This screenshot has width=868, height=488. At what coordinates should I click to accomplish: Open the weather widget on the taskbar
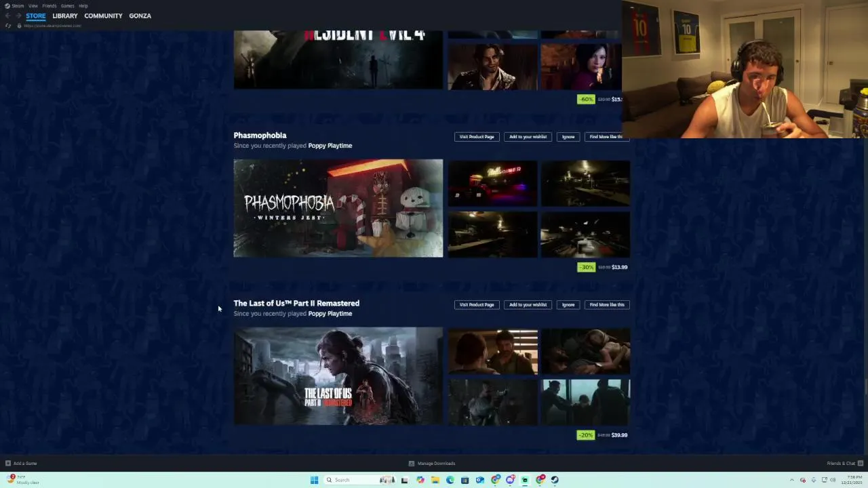click(x=24, y=480)
